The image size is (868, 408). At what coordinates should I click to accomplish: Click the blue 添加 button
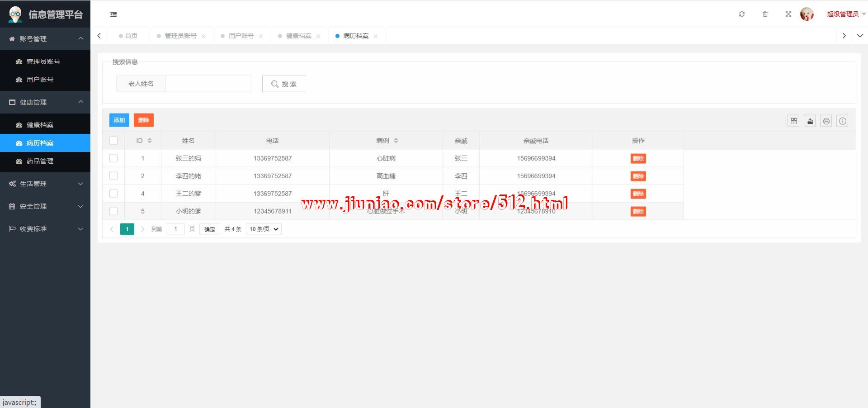coord(119,120)
